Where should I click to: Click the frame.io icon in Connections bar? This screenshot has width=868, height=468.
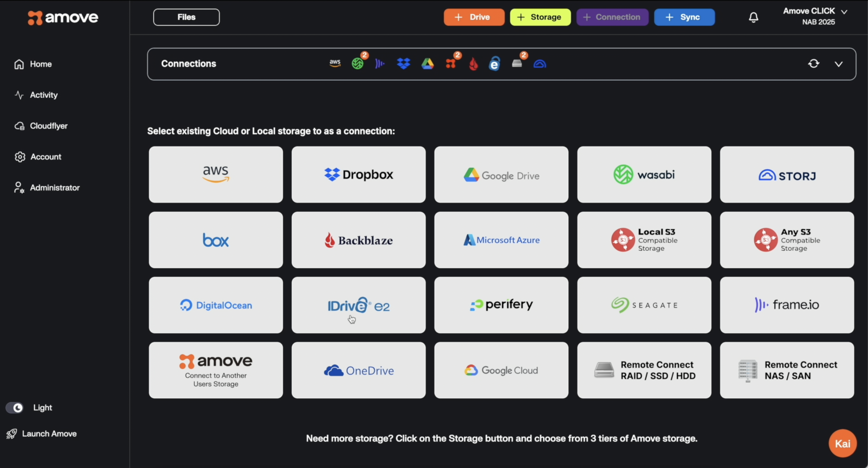click(380, 63)
